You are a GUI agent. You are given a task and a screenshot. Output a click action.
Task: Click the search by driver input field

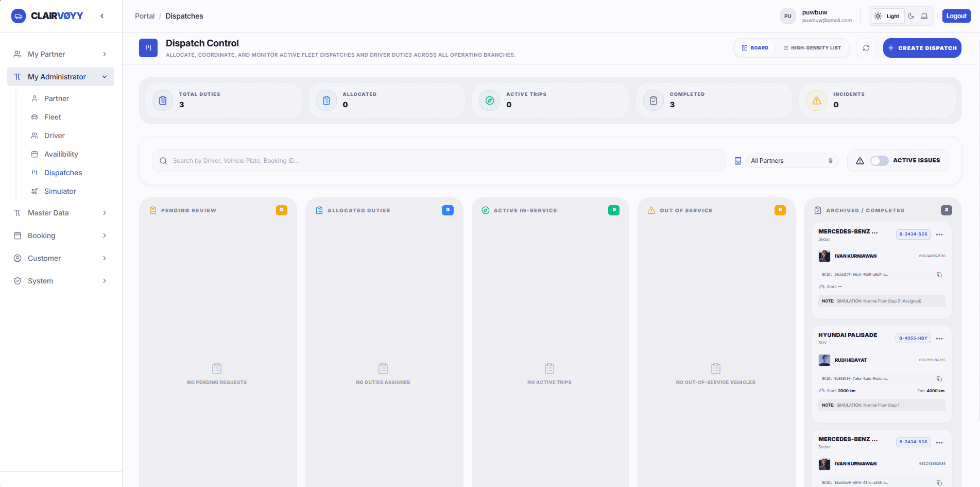(x=439, y=161)
